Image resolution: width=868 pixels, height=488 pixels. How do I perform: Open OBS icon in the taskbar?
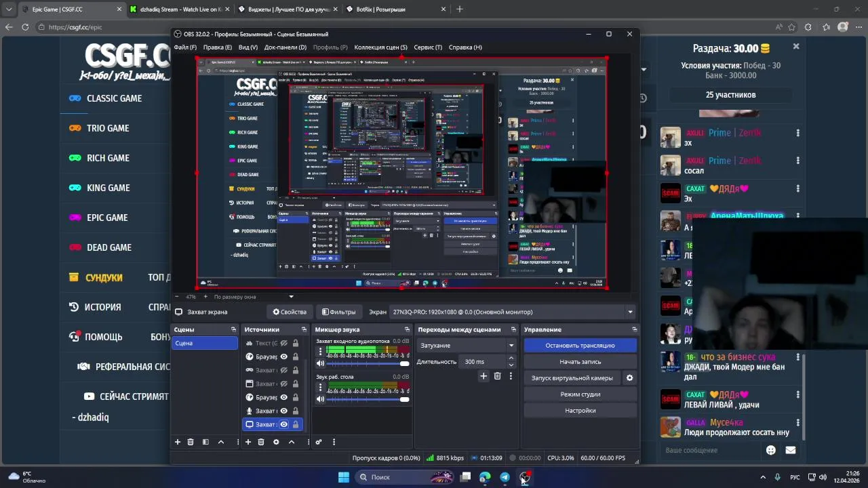click(x=525, y=477)
